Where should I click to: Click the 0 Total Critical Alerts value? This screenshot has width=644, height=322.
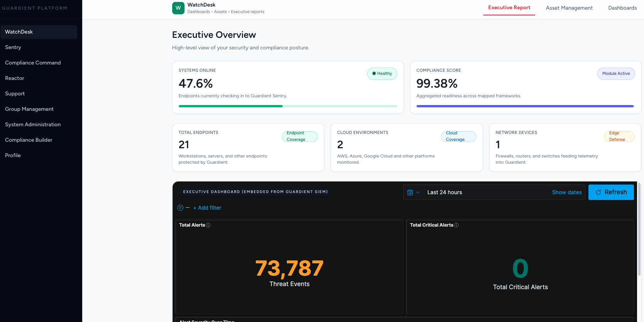click(x=520, y=269)
